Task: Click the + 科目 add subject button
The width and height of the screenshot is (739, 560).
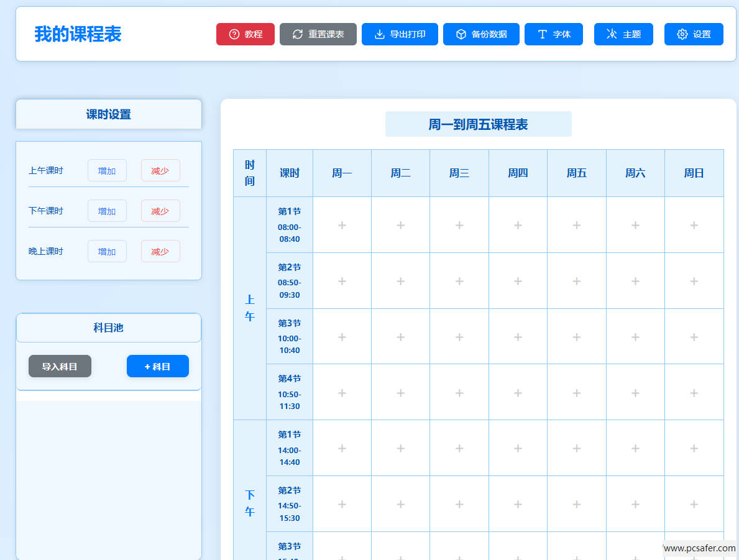Action: tap(157, 367)
